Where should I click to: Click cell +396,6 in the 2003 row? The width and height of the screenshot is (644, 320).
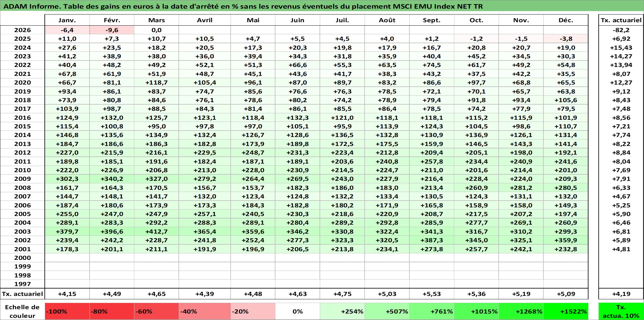[112, 231]
